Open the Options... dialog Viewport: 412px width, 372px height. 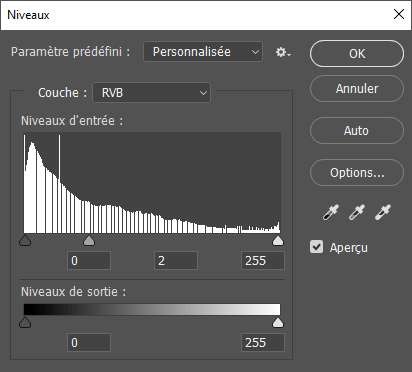click(x=357, y=173)
